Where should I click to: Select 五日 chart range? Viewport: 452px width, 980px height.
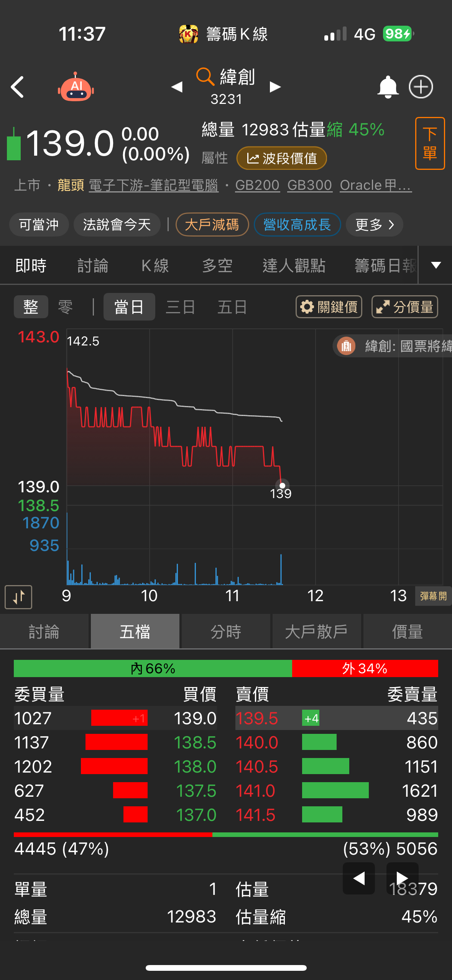232,307
